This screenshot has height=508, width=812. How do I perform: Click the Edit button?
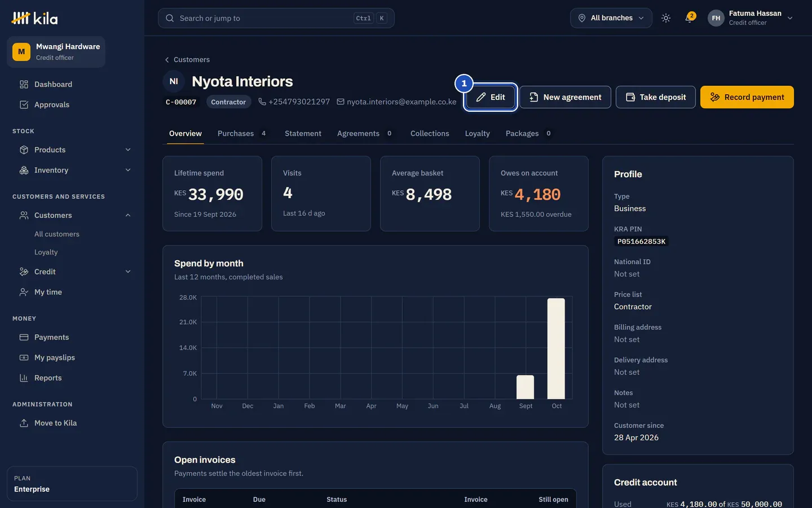point(491,97)
